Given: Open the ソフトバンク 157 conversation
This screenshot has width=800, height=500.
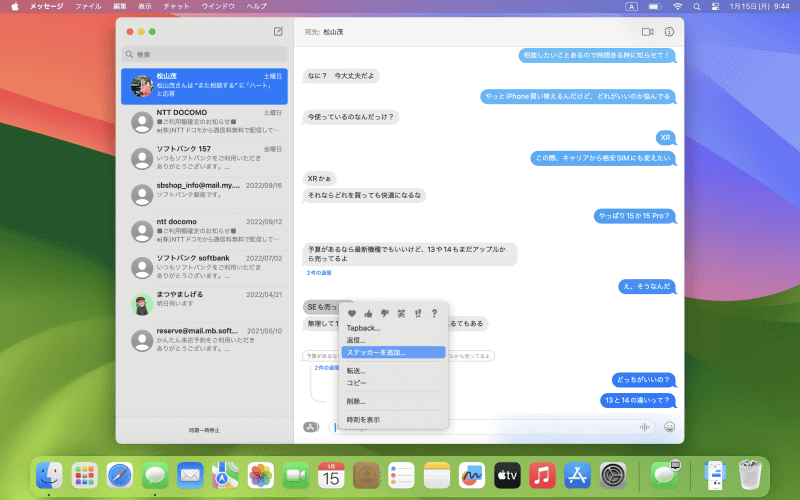Looking at the screenshot, I should pos(205,159).
